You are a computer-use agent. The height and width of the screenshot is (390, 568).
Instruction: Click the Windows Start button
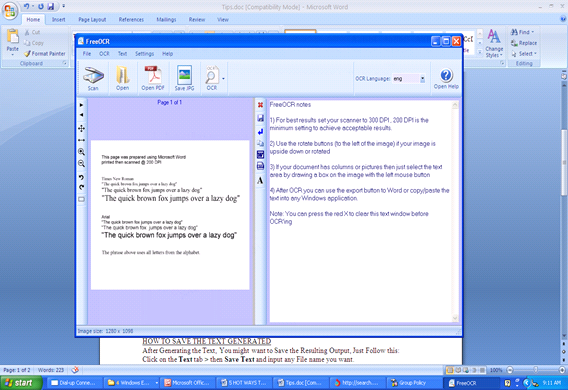21,383
